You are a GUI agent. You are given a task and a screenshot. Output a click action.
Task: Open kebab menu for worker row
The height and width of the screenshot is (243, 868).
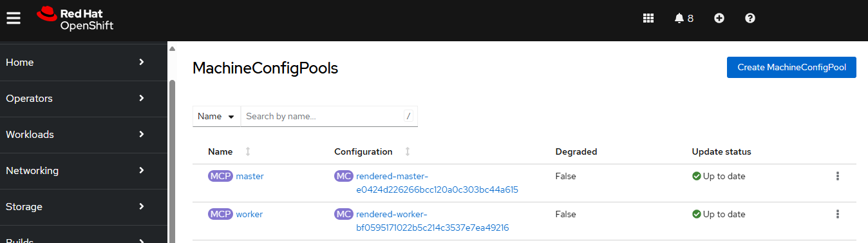(838, 214)
